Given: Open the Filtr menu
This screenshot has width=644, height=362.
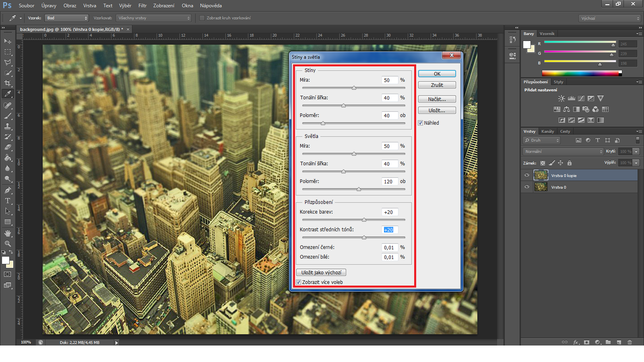Looking at the screenshot, I should click(142, 6).
